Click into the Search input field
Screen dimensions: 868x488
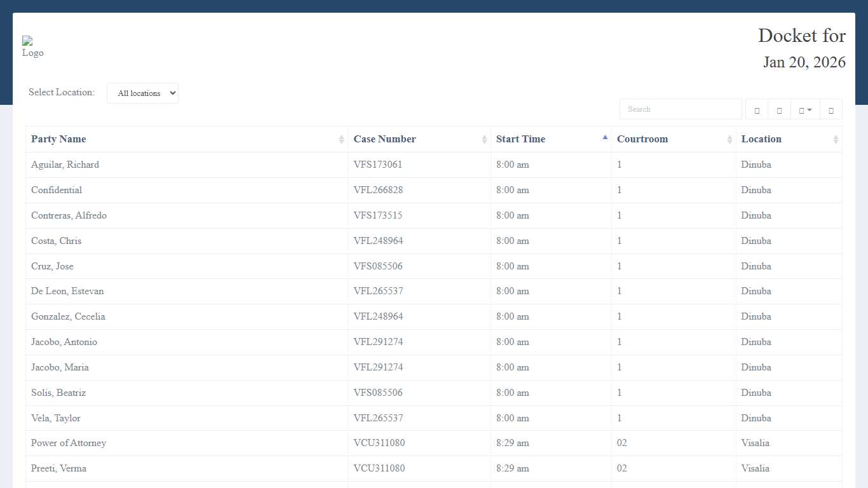click(x=680, y=109)
